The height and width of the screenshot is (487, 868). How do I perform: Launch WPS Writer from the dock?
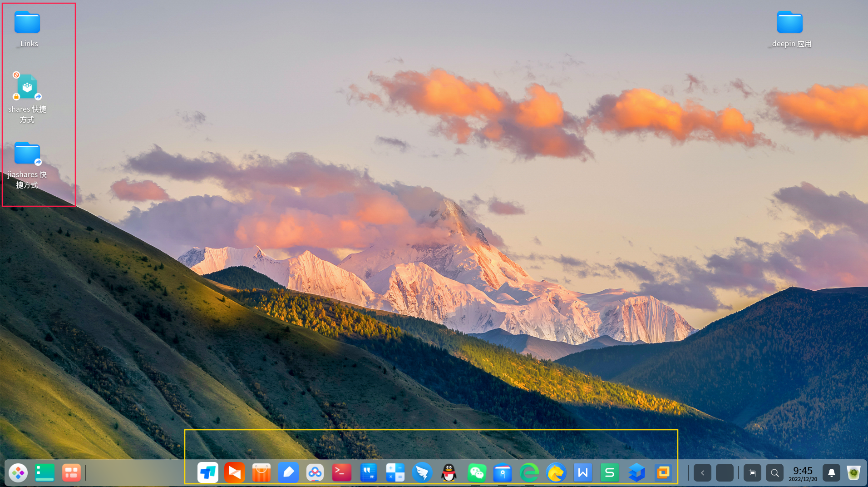pyautogui.click(x=583, y=473)
